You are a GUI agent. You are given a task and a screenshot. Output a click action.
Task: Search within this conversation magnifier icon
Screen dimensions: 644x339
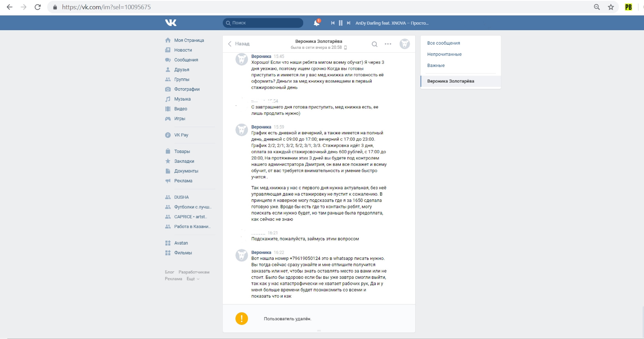(x=374, y=44)
